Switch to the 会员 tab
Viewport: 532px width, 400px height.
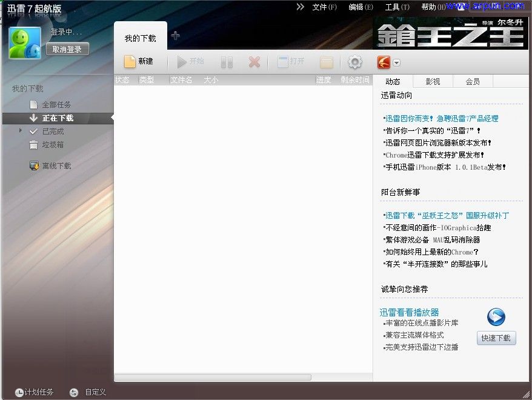(473, 81)
